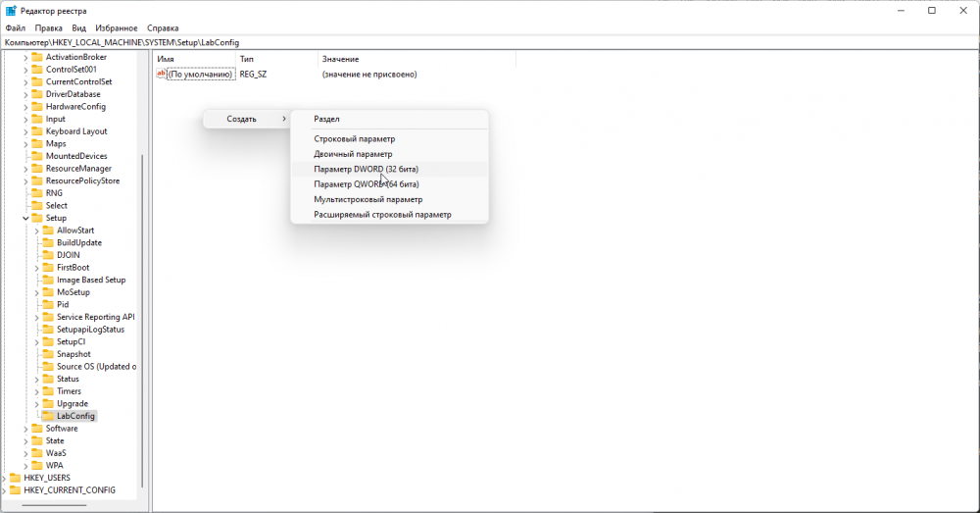Select the WaaS key
Viewport: 980px width, 513px height.
pyautogui.click(x=56, y=453)
